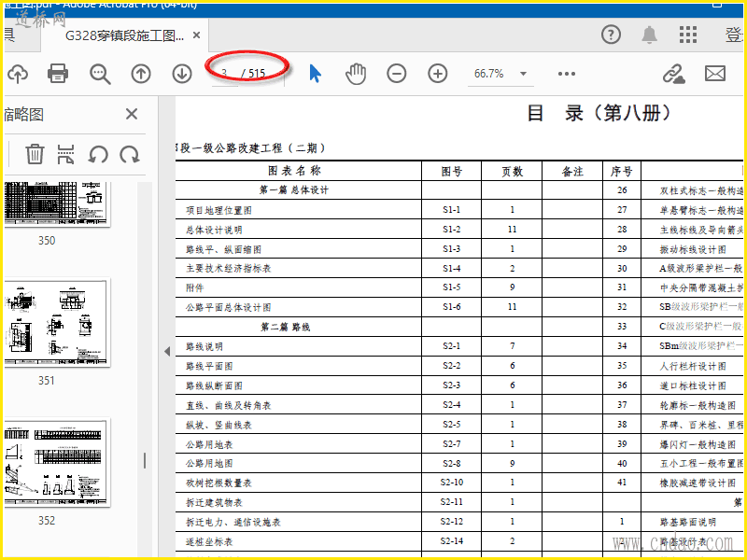Zoom out with the minus button
The height and width of the screenshot is (560, 747).
396,74
